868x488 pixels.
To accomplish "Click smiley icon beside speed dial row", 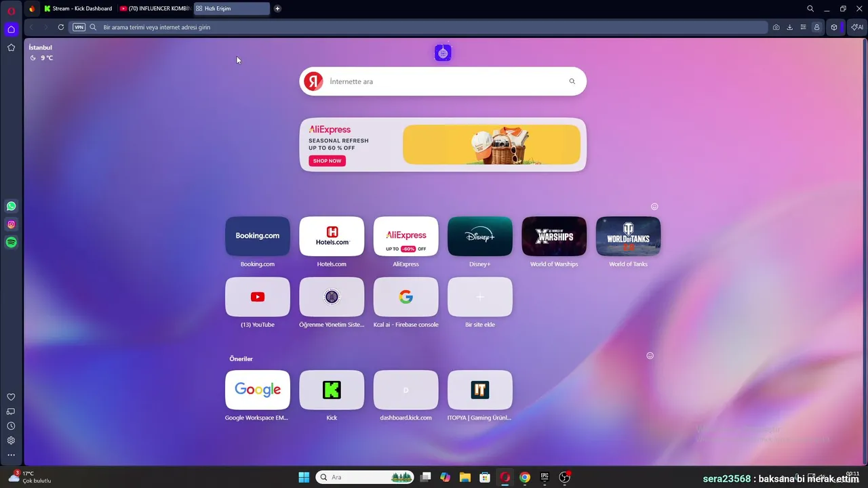I will coord(654,207).
